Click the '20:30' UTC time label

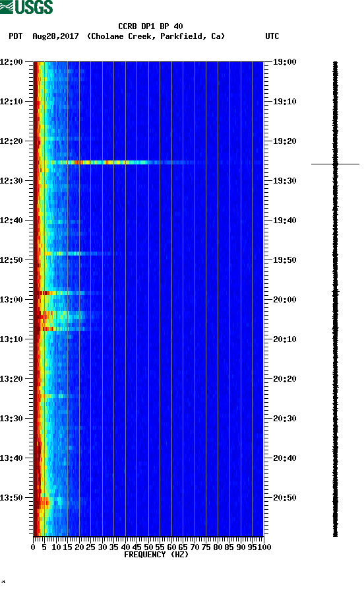point(284,419)
